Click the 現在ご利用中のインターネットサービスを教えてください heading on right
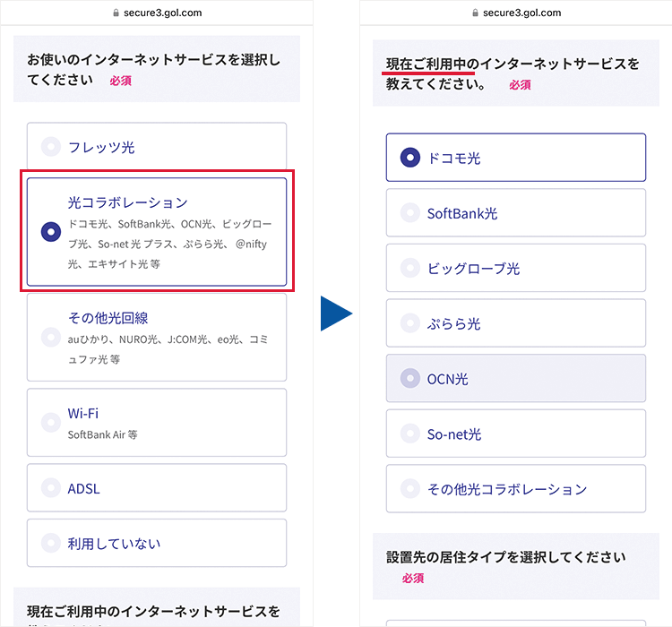 [513, 73]
